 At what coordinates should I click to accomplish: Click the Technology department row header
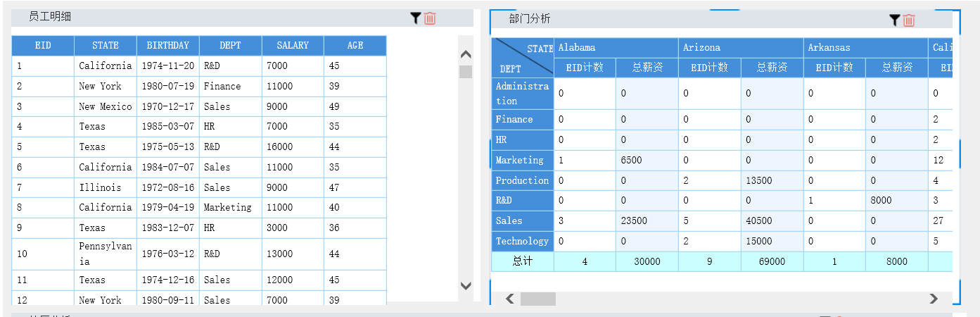point(522,241)
